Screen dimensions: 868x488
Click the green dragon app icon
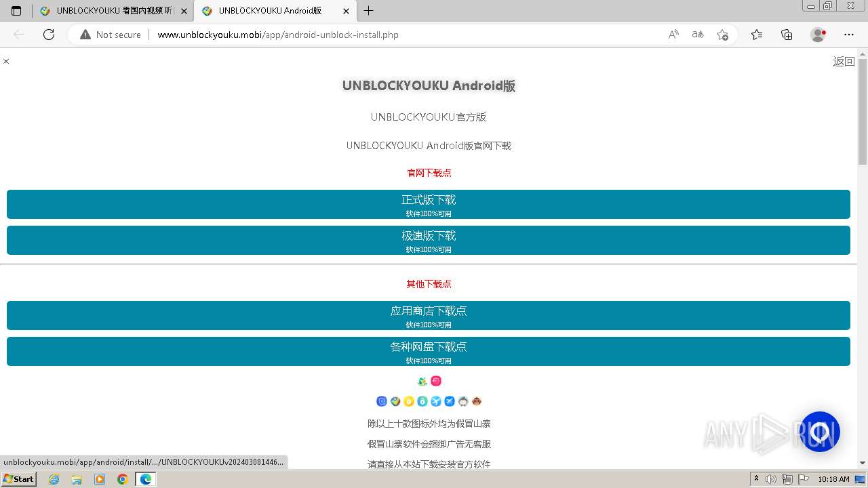pos(422,381)
